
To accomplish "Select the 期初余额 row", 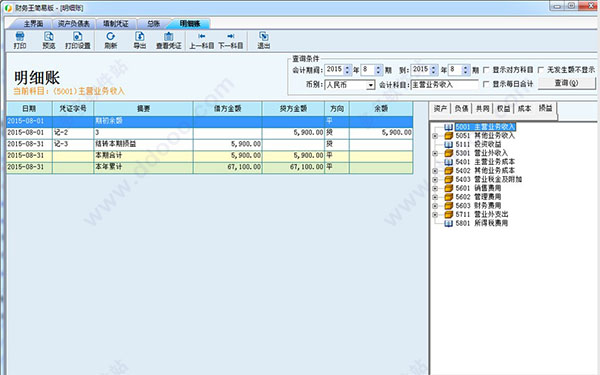I will click(210, 121).
